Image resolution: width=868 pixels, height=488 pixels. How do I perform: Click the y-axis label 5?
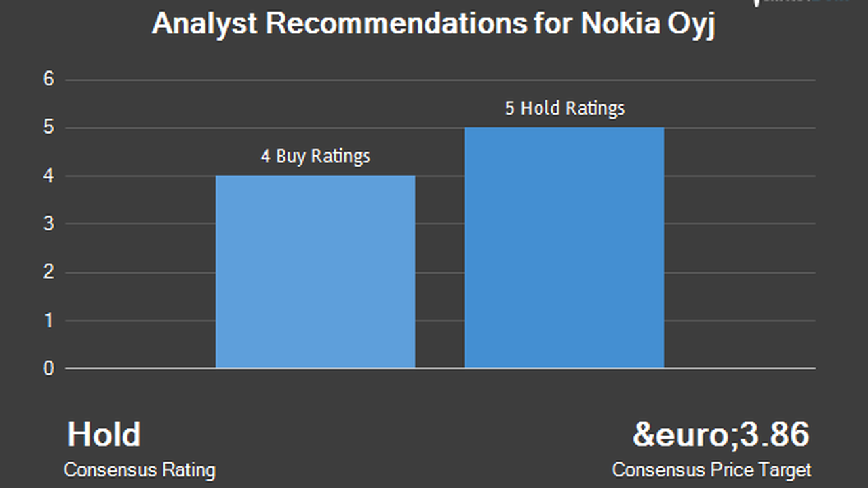(x=48, y=128)
